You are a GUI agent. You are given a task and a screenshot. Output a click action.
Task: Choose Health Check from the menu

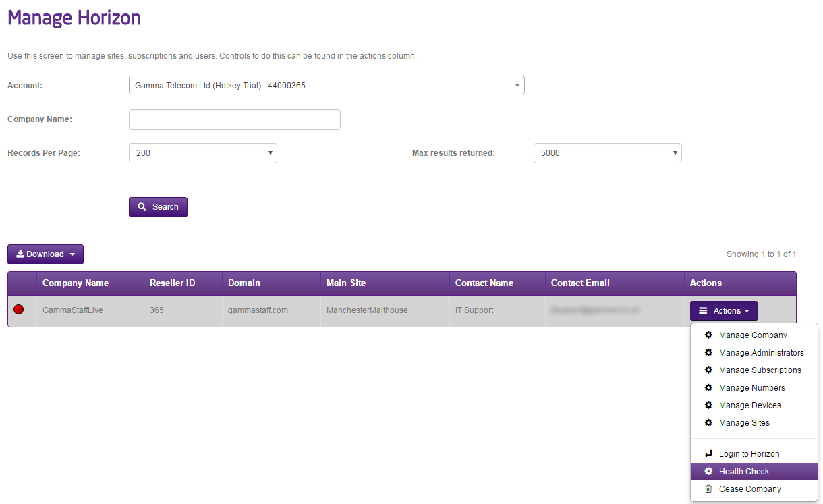(754, 471)
